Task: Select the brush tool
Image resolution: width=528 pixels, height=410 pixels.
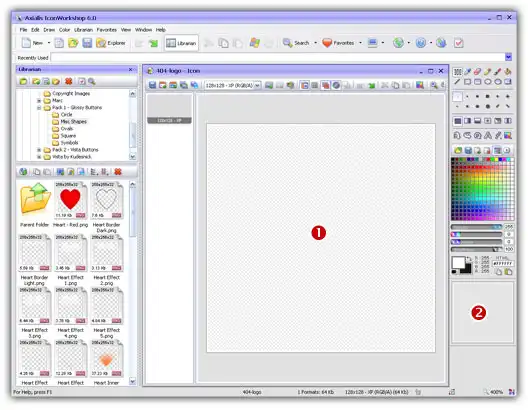Action: 498,71
